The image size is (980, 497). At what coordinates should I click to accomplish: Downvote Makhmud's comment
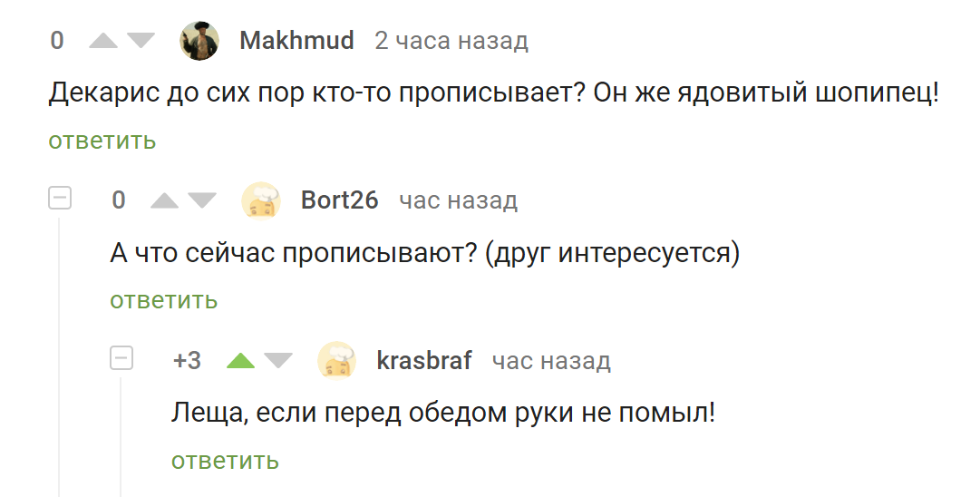pos(141,41)
